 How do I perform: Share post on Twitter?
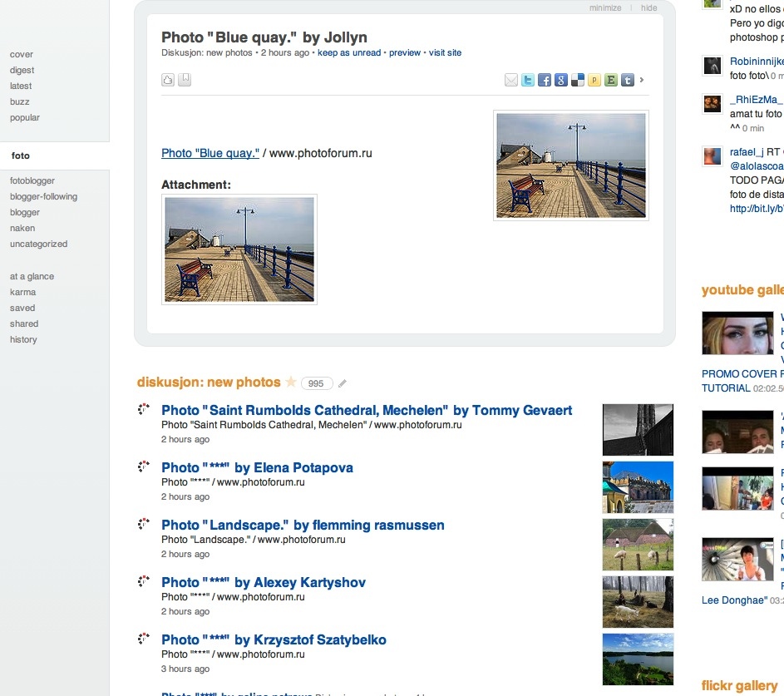528,81
